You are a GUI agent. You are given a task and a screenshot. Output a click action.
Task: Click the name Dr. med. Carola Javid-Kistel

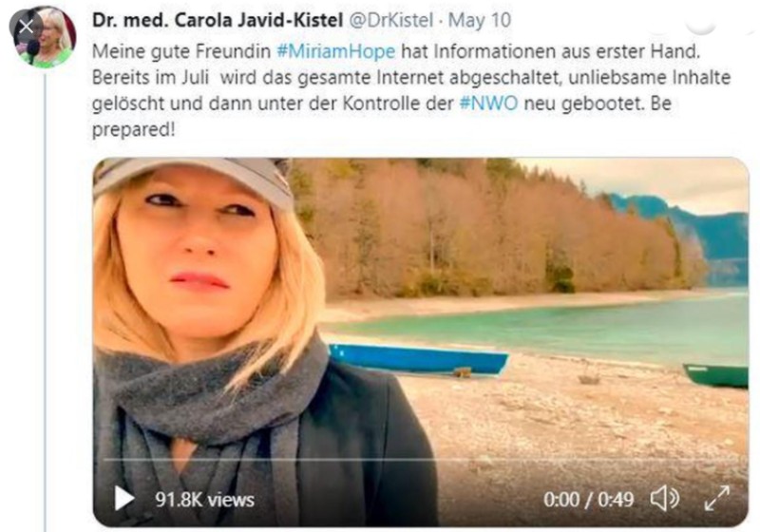click(218, 20)
